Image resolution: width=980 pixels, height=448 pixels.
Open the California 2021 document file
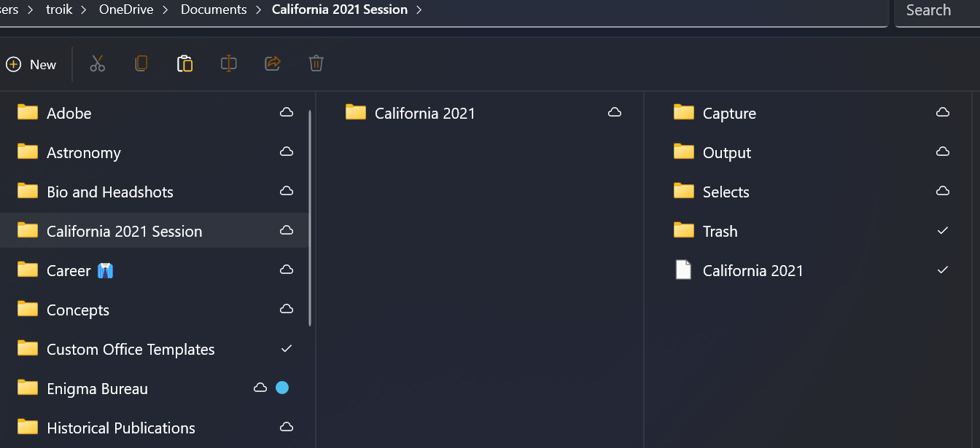[x=752, y=270]
